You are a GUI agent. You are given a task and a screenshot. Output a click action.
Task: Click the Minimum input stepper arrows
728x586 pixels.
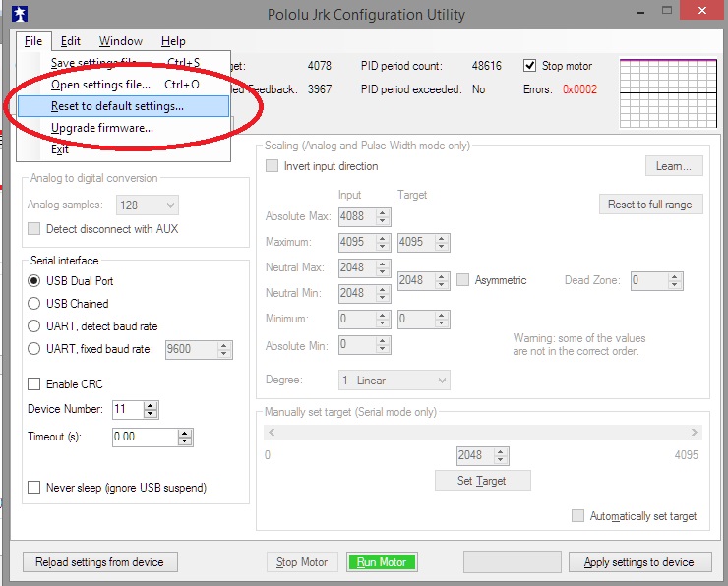[382, 320]
